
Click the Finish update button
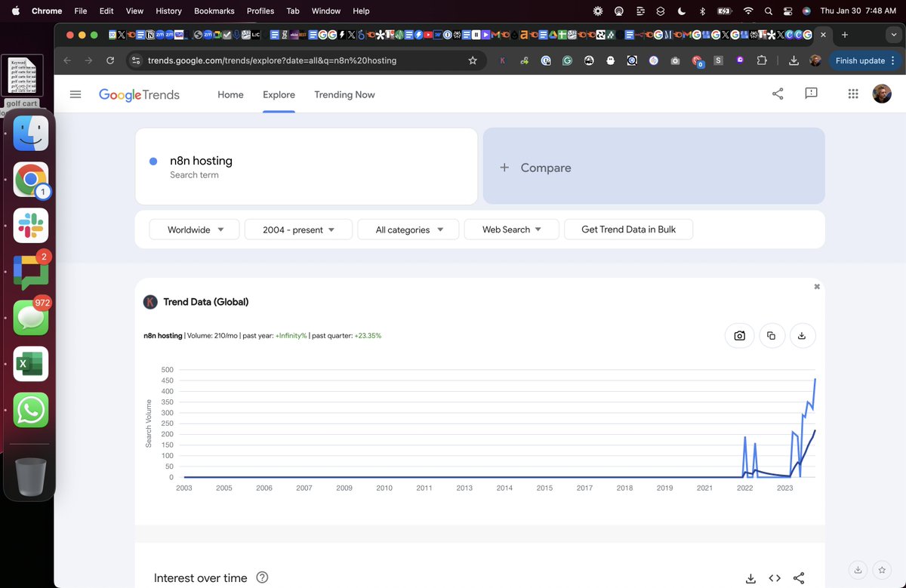pyautogui.click(x=865, y=60)
